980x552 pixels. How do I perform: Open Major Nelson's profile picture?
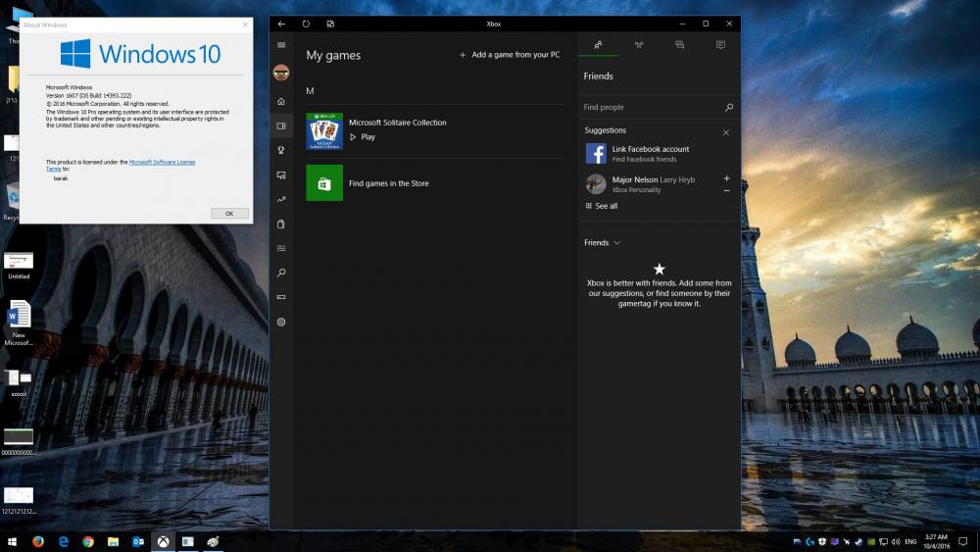596,184
